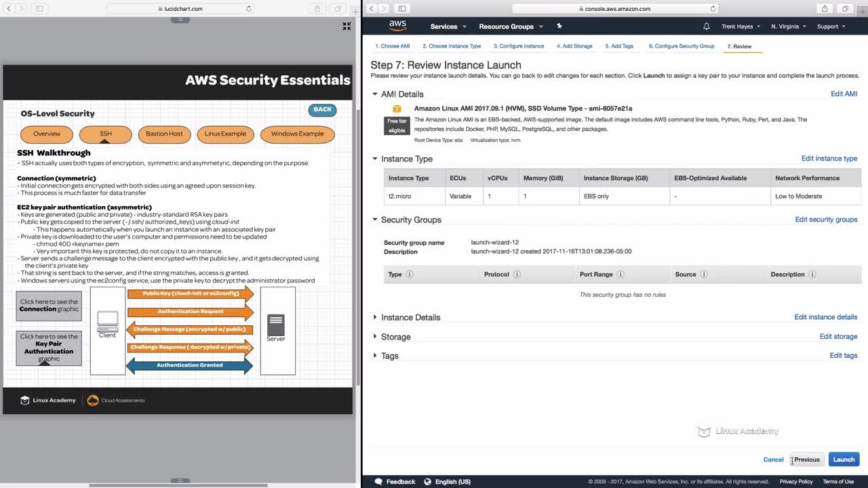
Task: Show sidebar in the AWS console Safari window
Action: (402, 9)
